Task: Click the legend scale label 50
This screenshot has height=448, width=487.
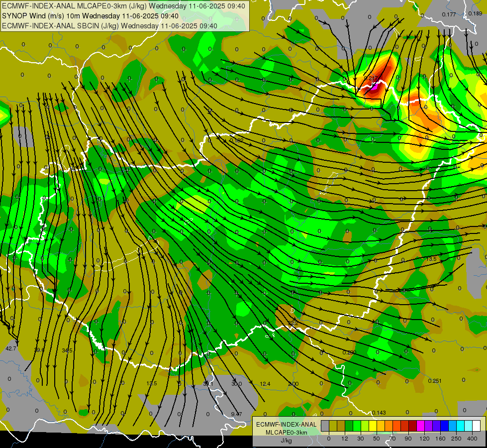Action: point(377,439)
